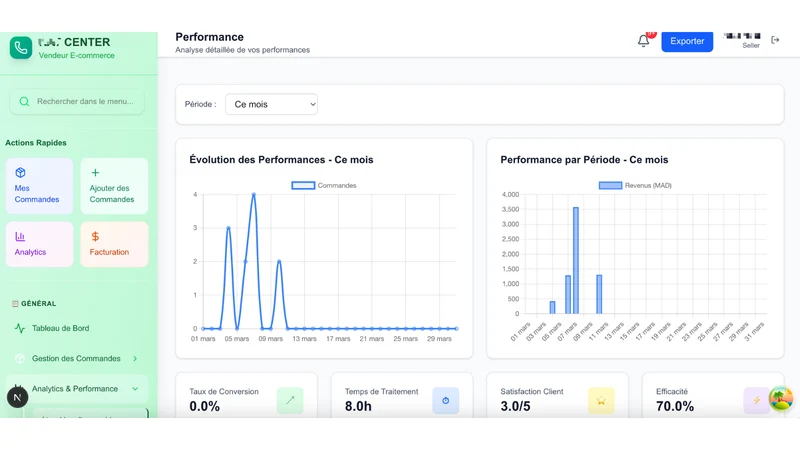Click Évolution des Performances chart title
This screenshot has width=800, height=450.
coord(281,160)
